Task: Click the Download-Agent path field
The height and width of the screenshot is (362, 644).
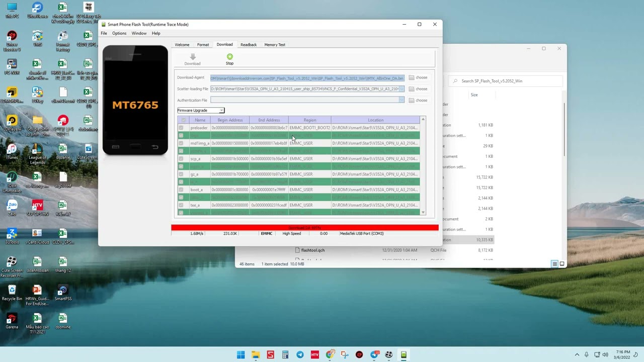Action: tap(307, 78)
